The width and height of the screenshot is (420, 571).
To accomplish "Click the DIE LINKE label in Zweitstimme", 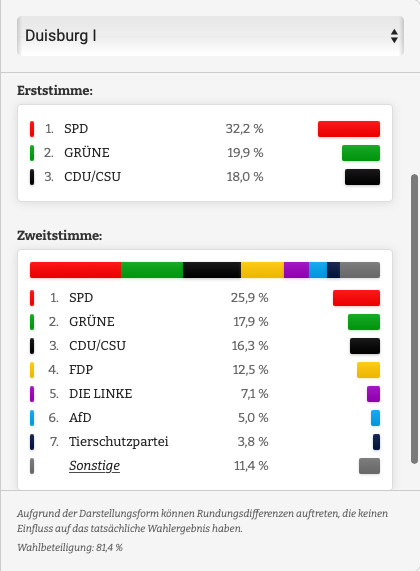I will (x=101, y=394).
